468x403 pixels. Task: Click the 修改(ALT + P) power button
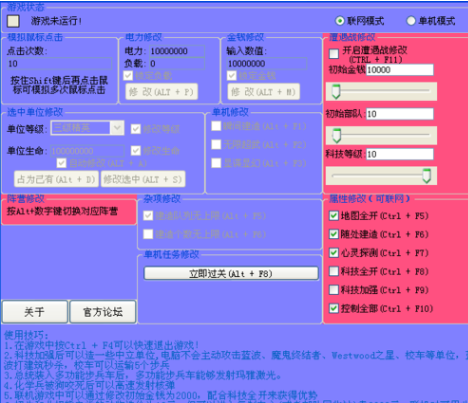pos(161,92)
